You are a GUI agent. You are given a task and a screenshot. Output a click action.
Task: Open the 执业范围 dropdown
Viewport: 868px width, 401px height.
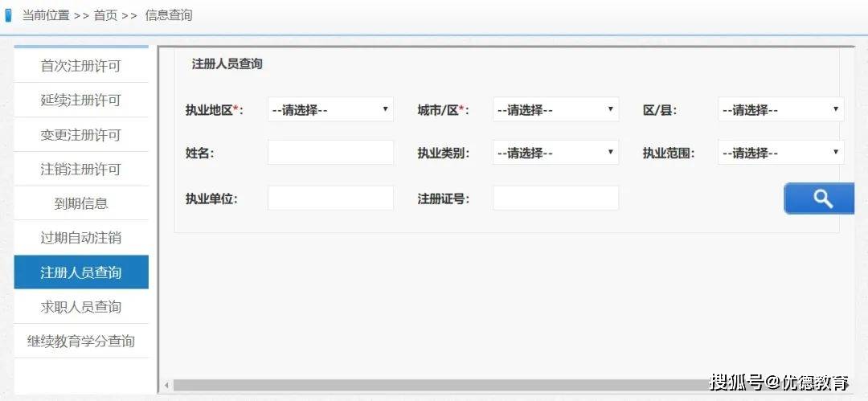(x=781, y=153)
